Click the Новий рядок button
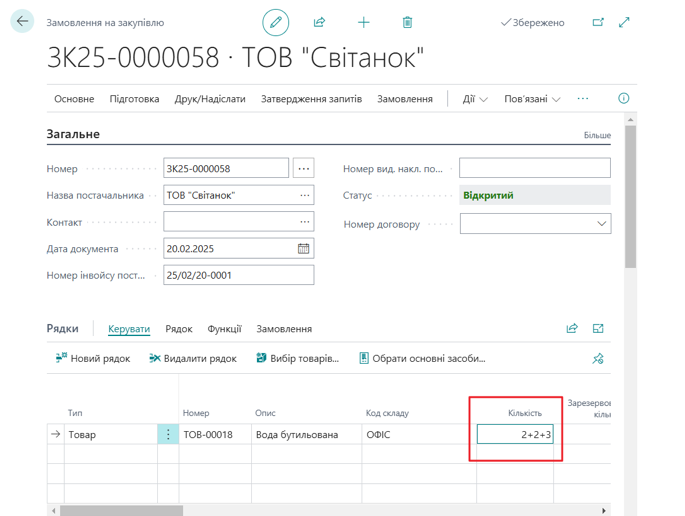 (92, 358)
